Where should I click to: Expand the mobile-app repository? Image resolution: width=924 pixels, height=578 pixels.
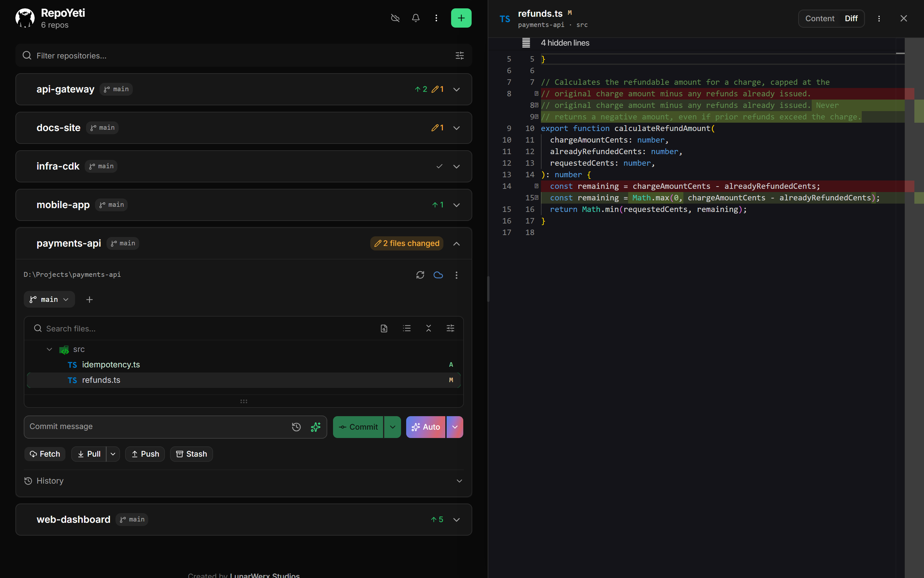456,205
